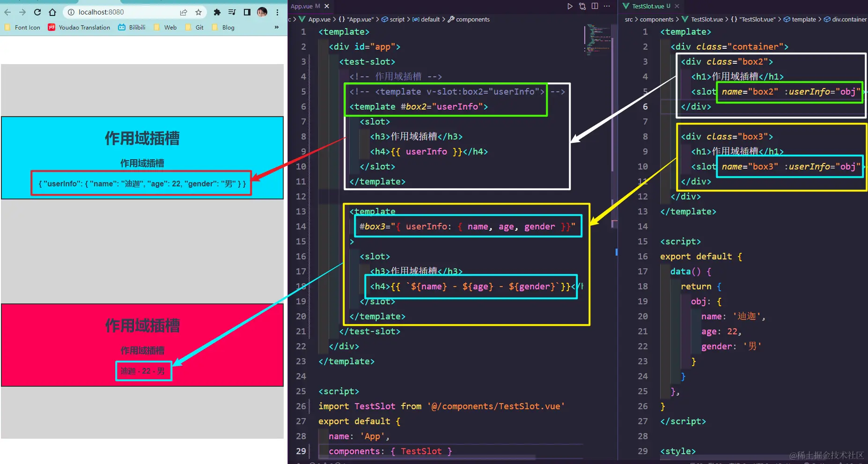Image resolution: width=868 pixels, height=464 pixels.
Task: Click line number 6 in TestSlot.vue
Action: [645, 106]
